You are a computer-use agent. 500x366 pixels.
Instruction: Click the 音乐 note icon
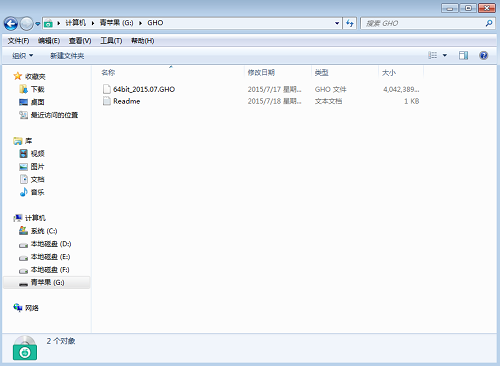(23, 192)
